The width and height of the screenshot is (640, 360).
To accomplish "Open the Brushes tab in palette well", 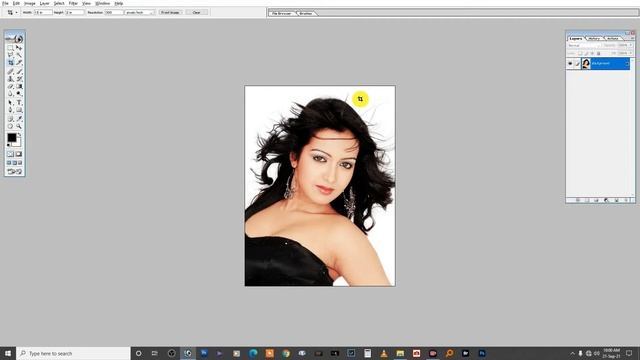I will click(x=306, y=13).
